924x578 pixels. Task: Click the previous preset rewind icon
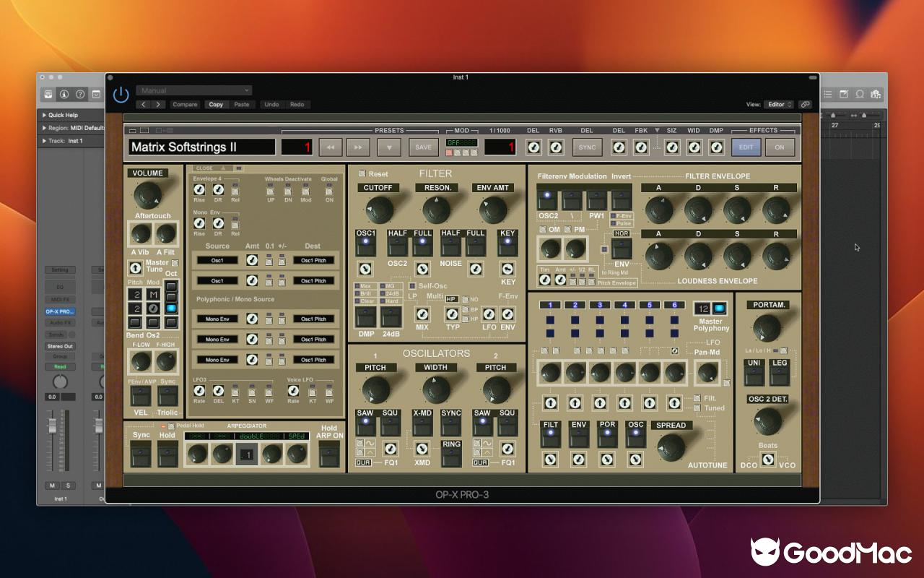click(x=331, y=147)
